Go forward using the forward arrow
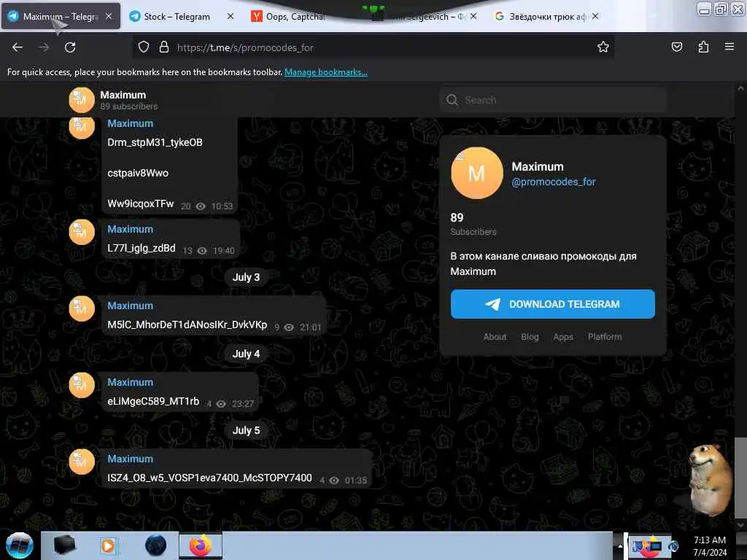Screen dimensions: 747x560 click(43, 47)
